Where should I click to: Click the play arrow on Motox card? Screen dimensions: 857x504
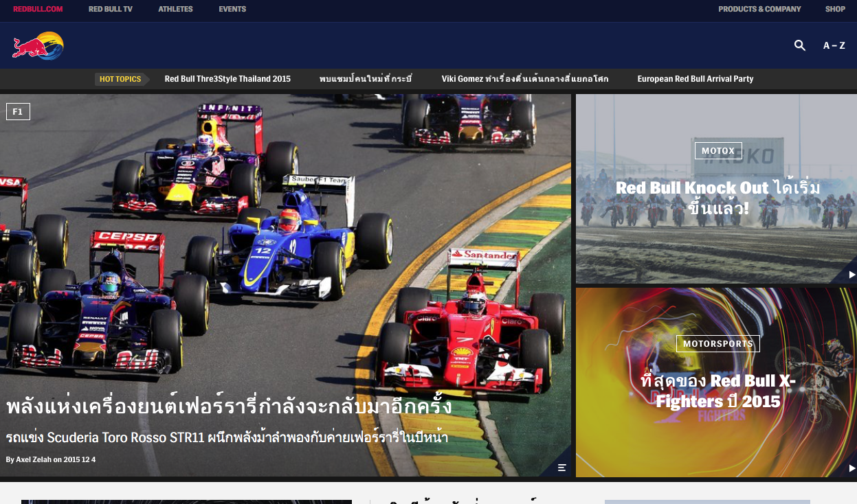852,276
